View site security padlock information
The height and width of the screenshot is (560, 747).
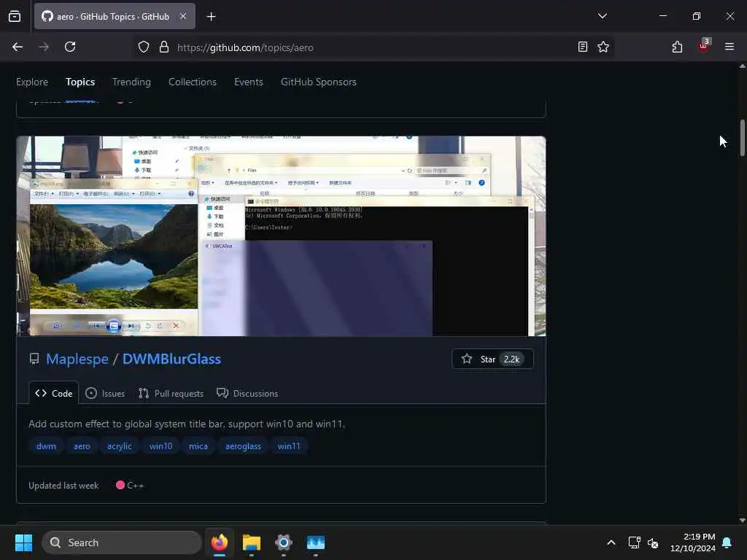164,47
